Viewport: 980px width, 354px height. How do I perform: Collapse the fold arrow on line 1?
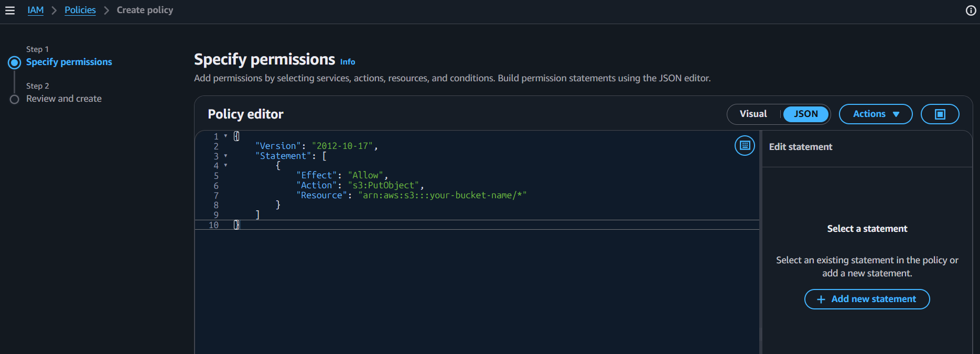[x=226, y=136]
